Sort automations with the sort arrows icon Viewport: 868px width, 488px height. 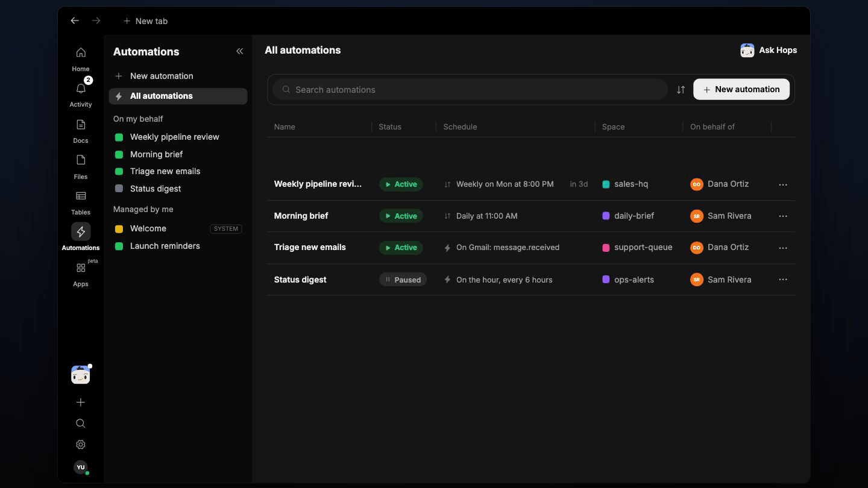[x=681, y=89]
